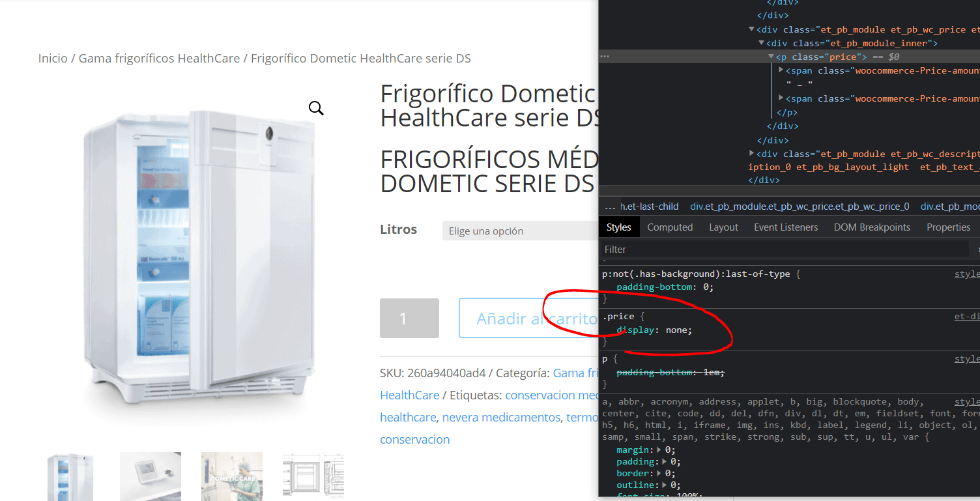Open the Event Listeners tab
This screenshot has width=980, height=501.
coord(786,227)
